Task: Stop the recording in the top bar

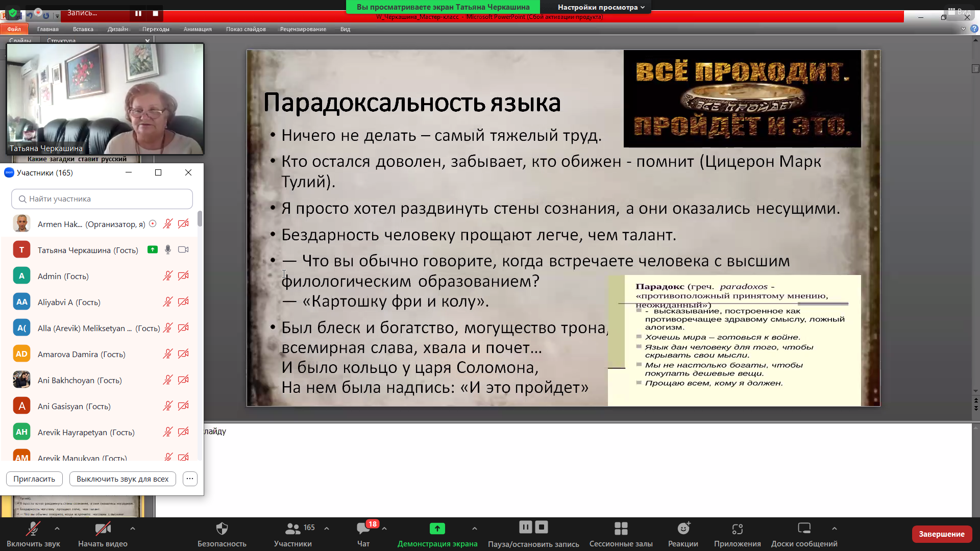Action: 155,13
